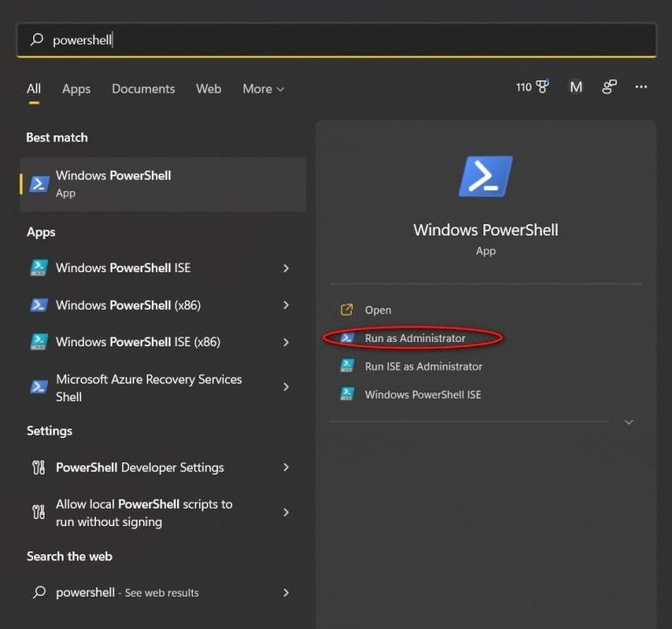Expand more actions chevron in preview pane
Image resolution: width=672 pixels, height=629 pixels.
[x=628, y=422]
